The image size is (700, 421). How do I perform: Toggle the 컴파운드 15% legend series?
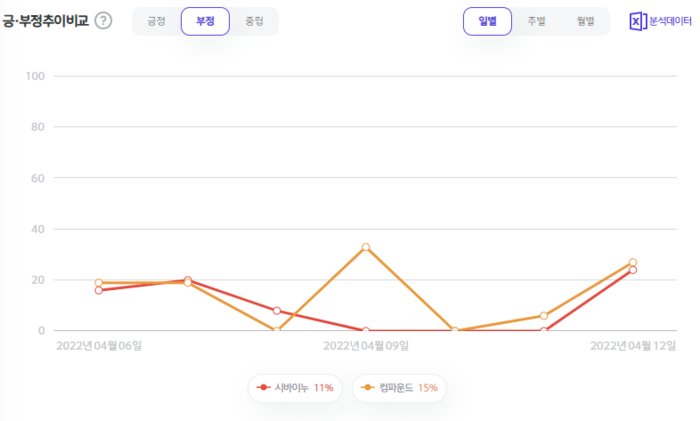coord(400,387)
